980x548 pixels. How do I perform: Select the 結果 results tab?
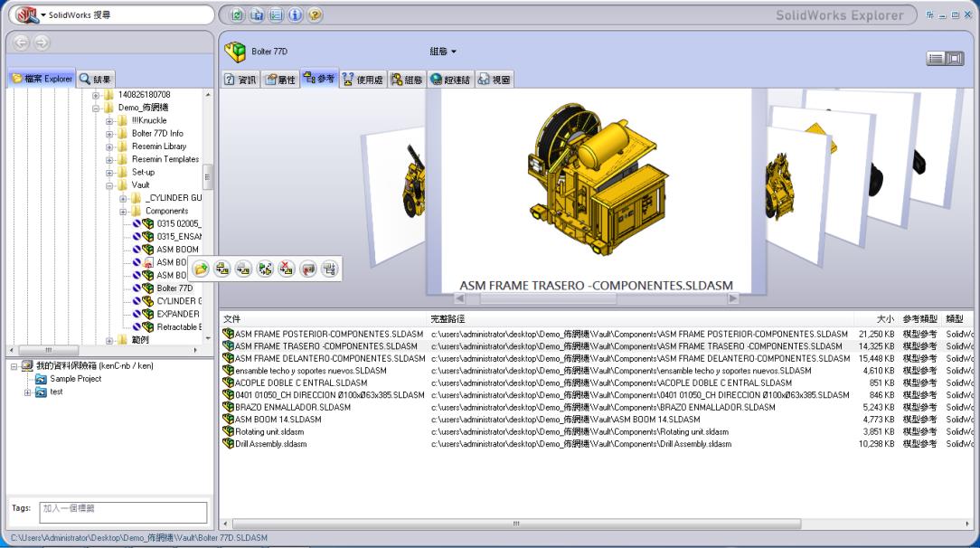(x=96, y=80)
